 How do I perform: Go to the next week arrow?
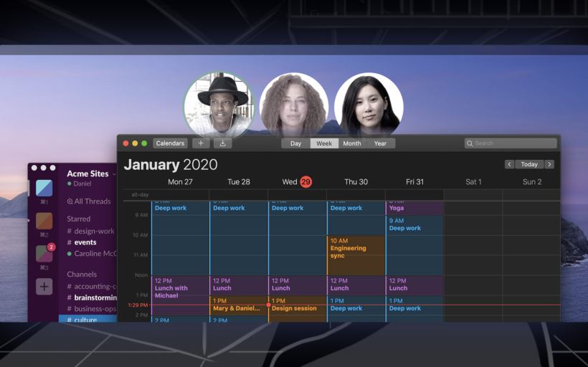point(549,164)
